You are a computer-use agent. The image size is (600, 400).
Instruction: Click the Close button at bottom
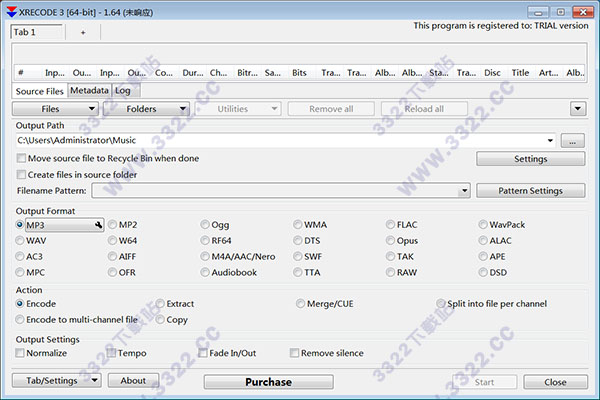coord(555,382)
